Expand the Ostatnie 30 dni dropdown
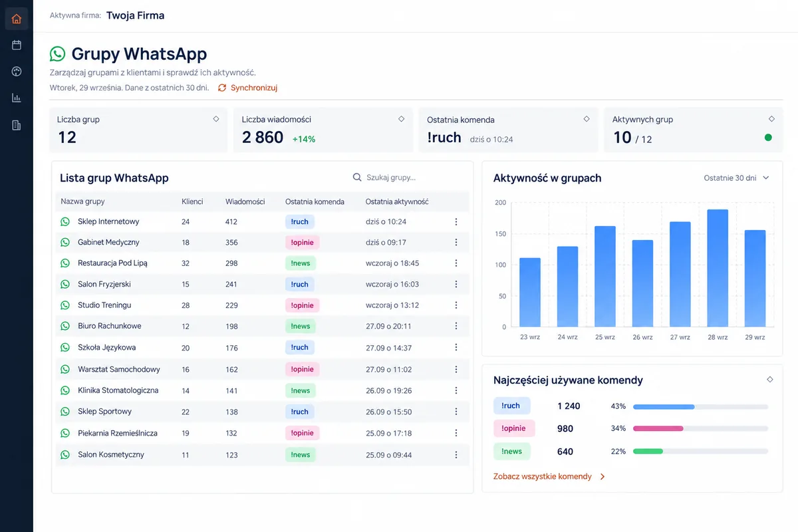 736,178
